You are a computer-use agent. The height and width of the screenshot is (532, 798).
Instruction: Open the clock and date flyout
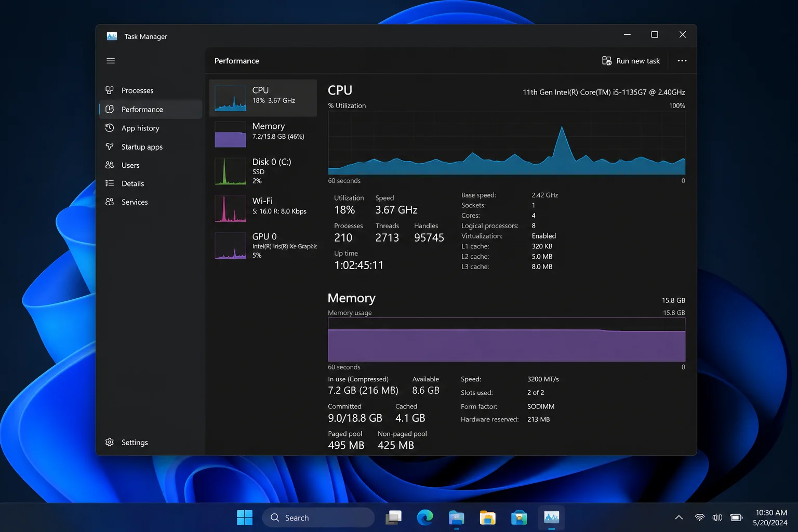click(x=770, y=517)
